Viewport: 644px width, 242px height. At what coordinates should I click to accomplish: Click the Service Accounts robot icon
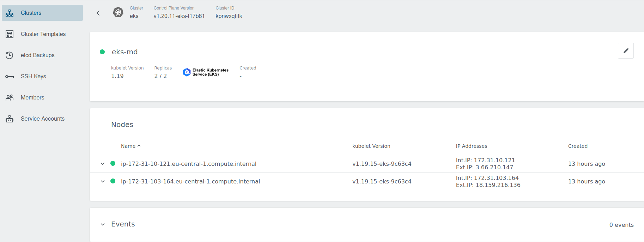[10, 119]
